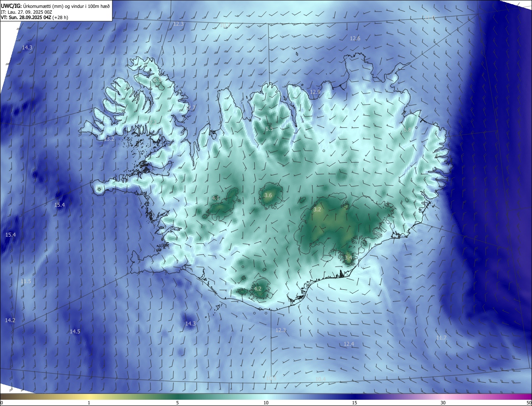Click the 6.8 value label
The height and width of the screenshot is (406, 532).
click(x=408, y=130)
